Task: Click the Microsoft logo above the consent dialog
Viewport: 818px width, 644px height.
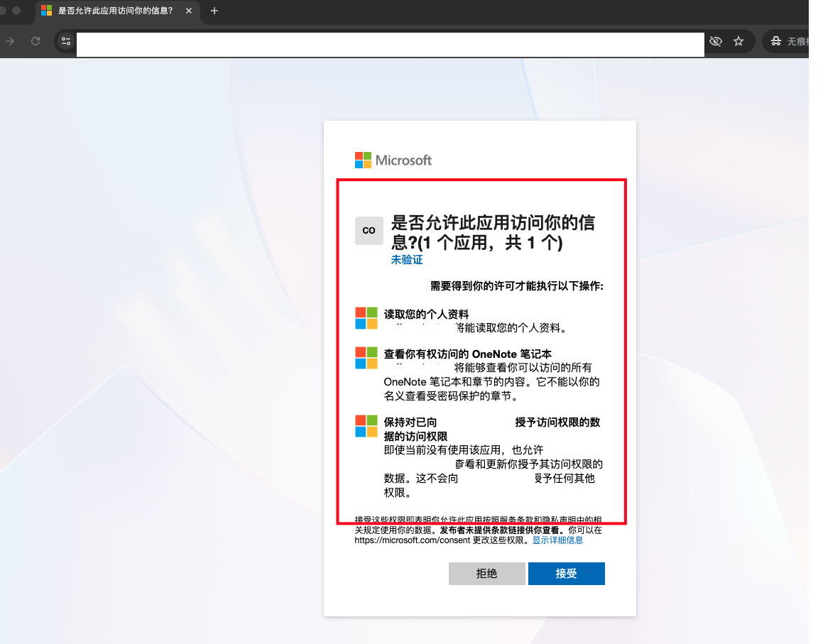Action: pos(393,160)
